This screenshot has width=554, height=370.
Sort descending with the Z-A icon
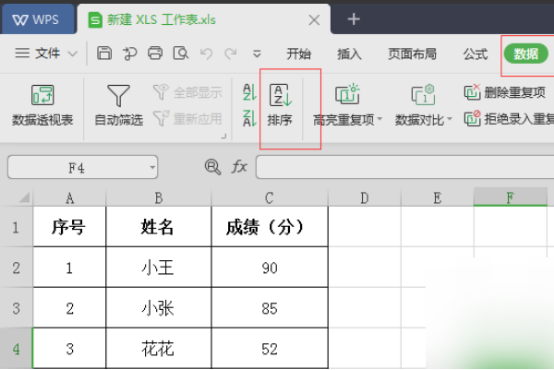(249, 118)
